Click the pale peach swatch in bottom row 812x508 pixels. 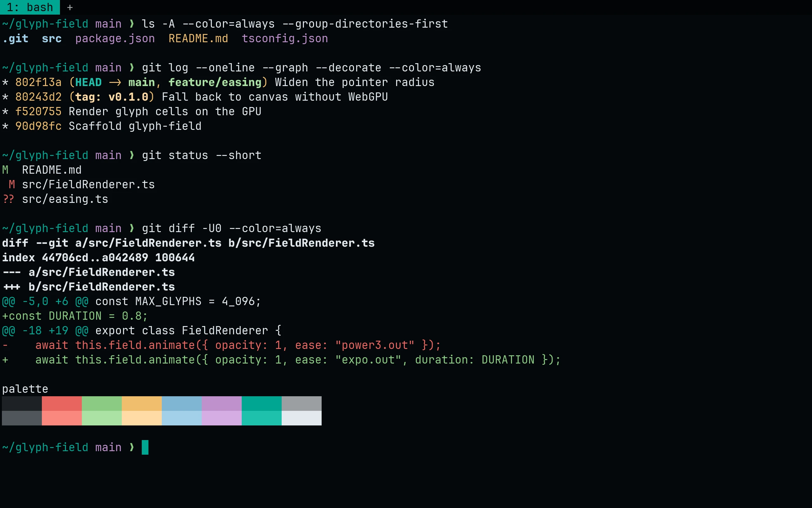tap(141, 418)
